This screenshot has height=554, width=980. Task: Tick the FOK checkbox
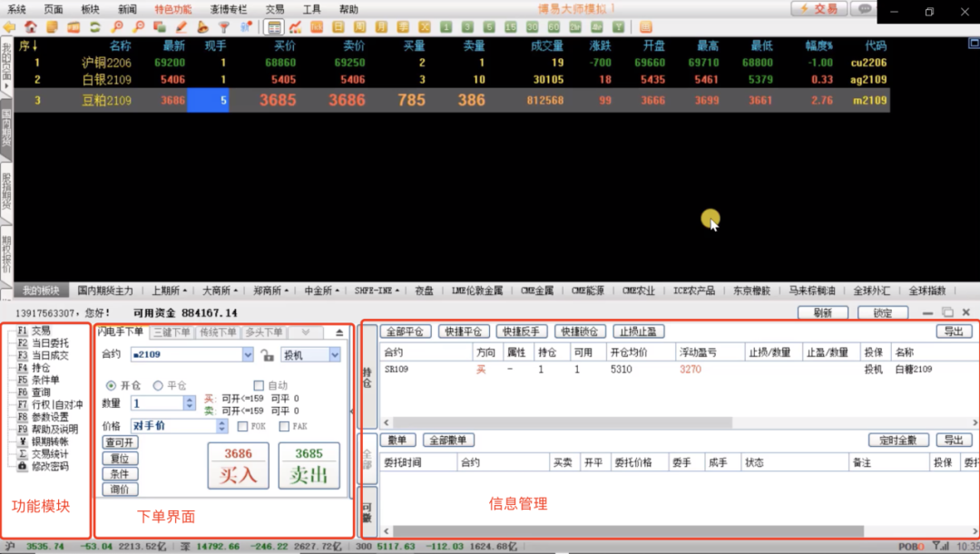pyautogui.click(x=242, y=426)
